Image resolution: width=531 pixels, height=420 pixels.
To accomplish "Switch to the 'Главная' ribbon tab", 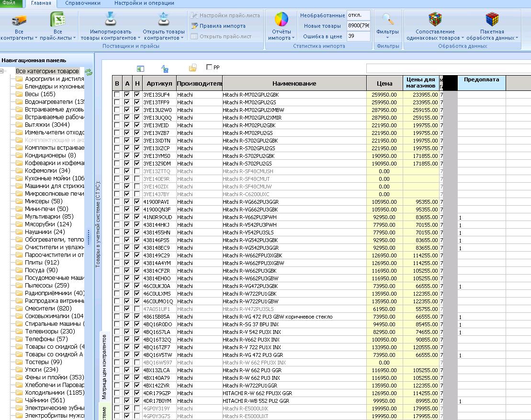I will click(41, 3).
